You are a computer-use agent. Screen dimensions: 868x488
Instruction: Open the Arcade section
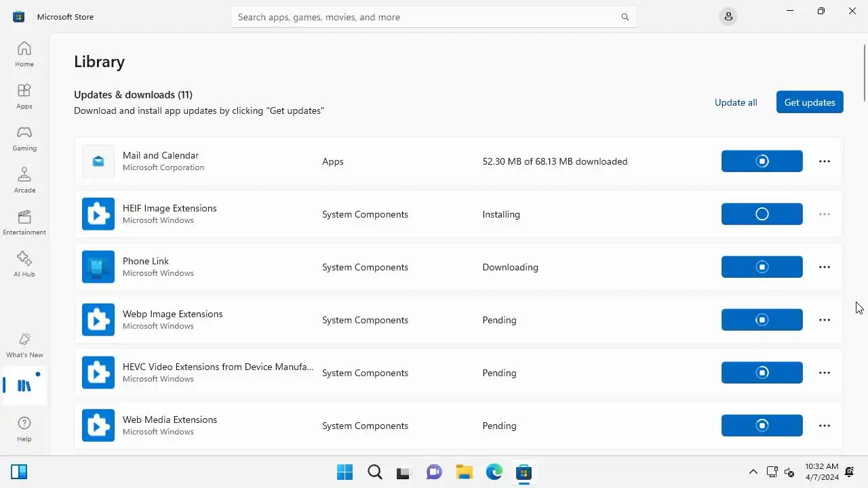[24, 180]
